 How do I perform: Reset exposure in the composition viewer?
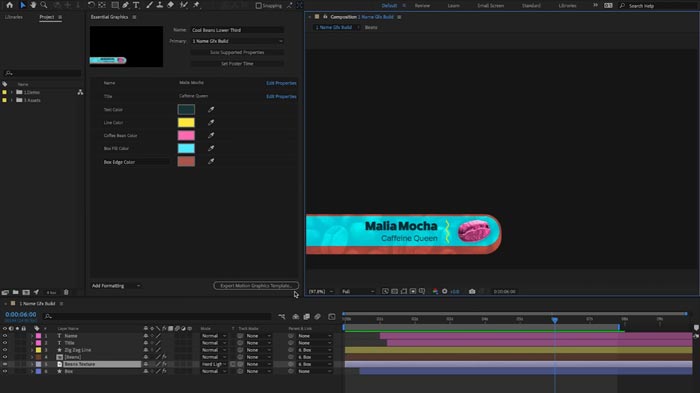pyautogui.click(x=445, y=291)
